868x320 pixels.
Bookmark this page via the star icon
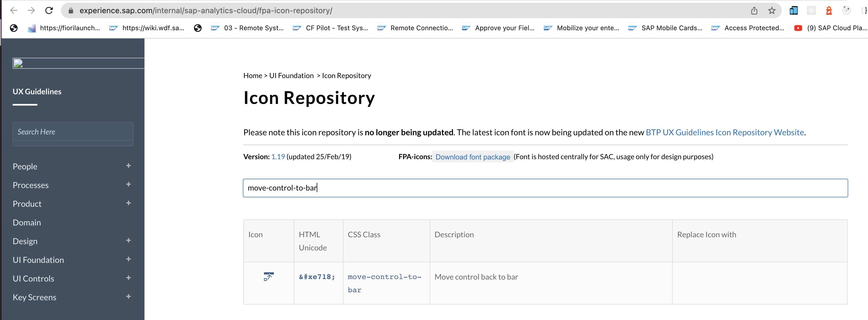pyautogui.click(x=772, y=10)
